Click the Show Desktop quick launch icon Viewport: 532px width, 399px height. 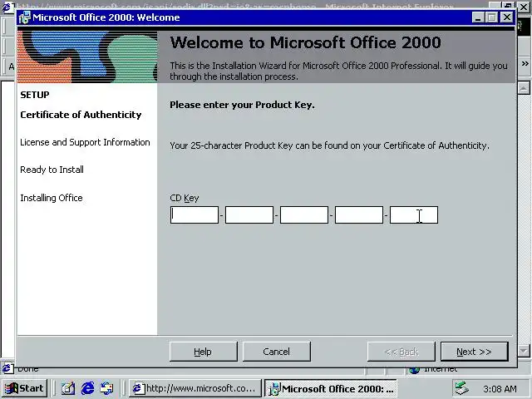pyautogui.click(x=68, y=388)
